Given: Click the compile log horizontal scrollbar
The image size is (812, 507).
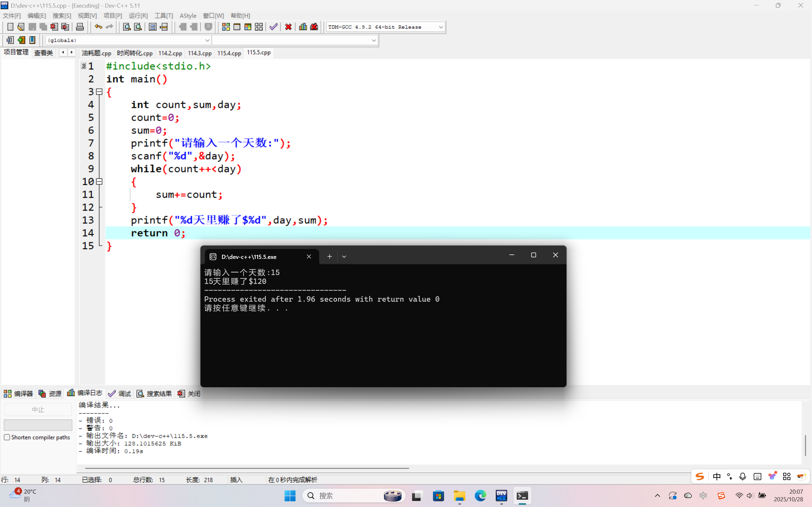Looking at the screenshot, I should 247,468.
